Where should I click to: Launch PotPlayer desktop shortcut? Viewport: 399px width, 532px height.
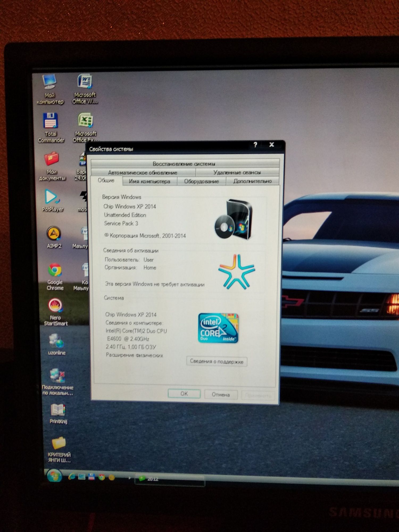coord(53,201)
